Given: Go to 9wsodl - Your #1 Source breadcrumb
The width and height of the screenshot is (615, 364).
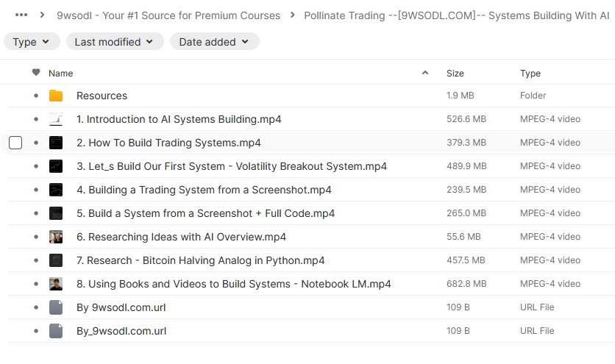Looking at the screenshot, I should click(168, 15).
